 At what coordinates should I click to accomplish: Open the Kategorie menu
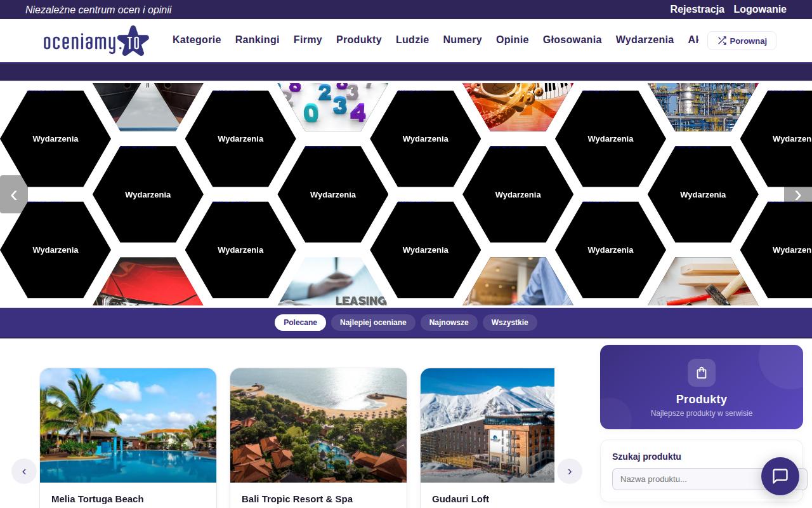(x=197, y=39)
